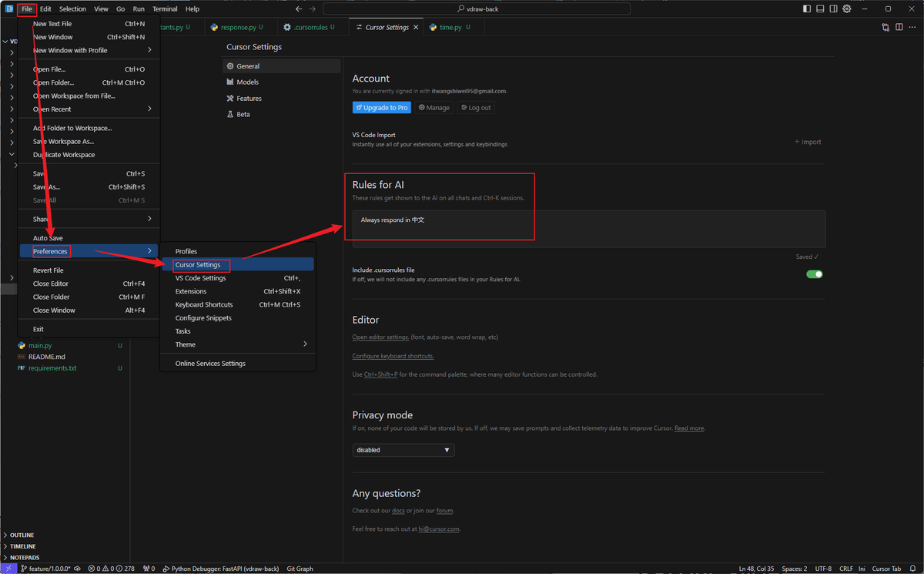Expand the Share submenu
The width and height of the screenshot is (924, 574).
click(89, 219)
